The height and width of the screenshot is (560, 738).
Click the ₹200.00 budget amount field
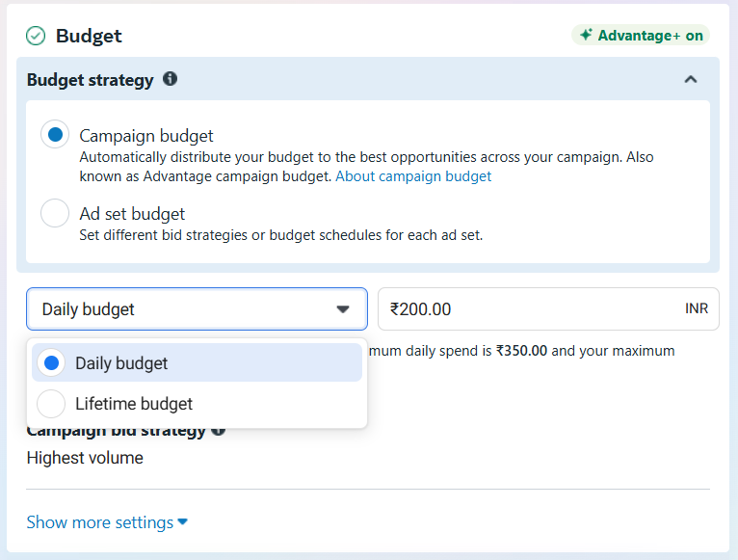pos(548,309)
